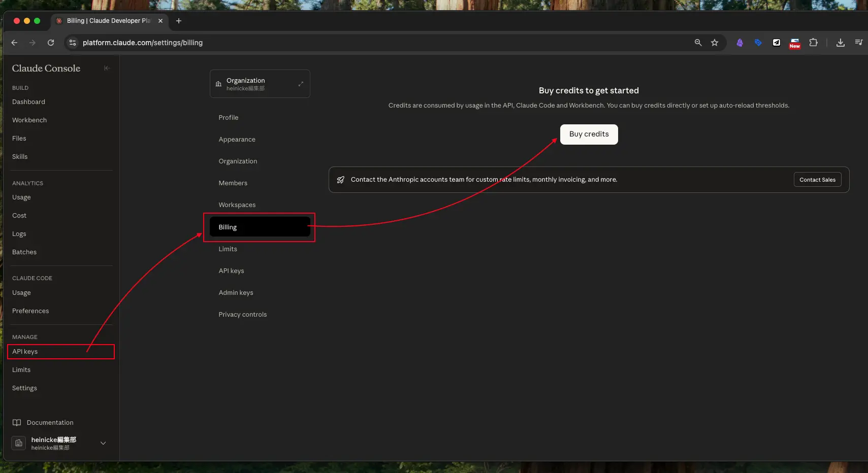
Task: Open the browser downloads icon
Action: [841, 43]
